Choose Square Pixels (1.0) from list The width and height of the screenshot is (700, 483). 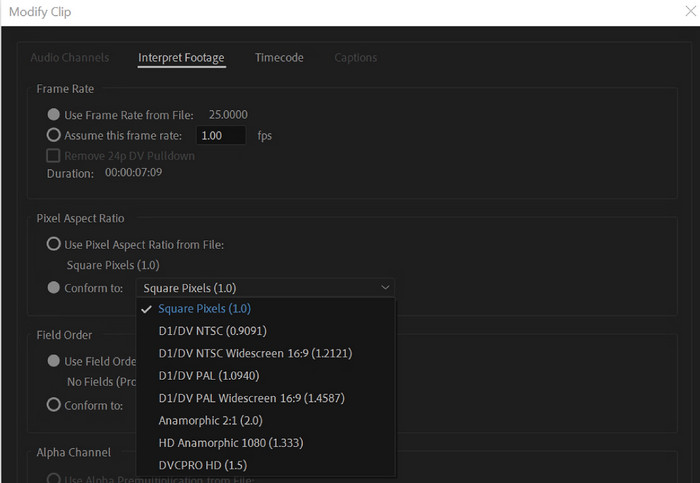[x=204, y=309]
